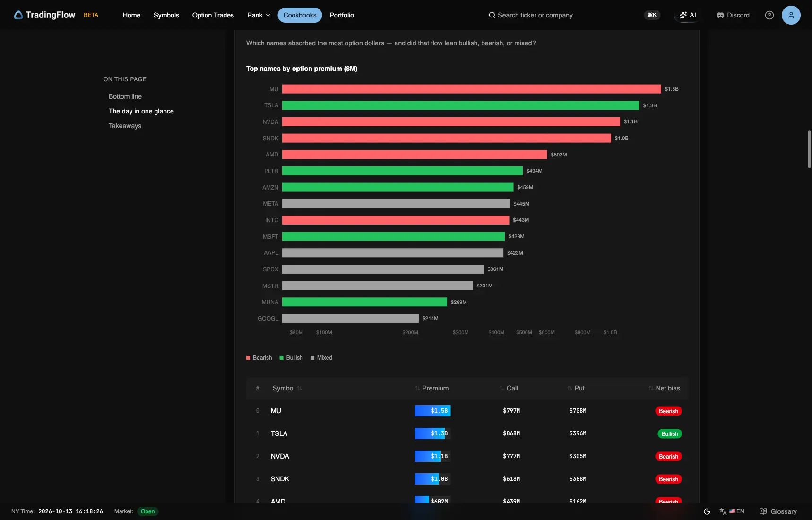812x520 pixels.
Task: Click SNDK symbol in the table
Action: click(280, 479)
